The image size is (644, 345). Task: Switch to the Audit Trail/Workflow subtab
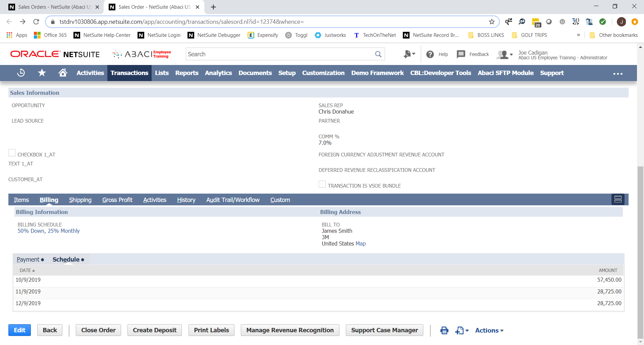233,200
